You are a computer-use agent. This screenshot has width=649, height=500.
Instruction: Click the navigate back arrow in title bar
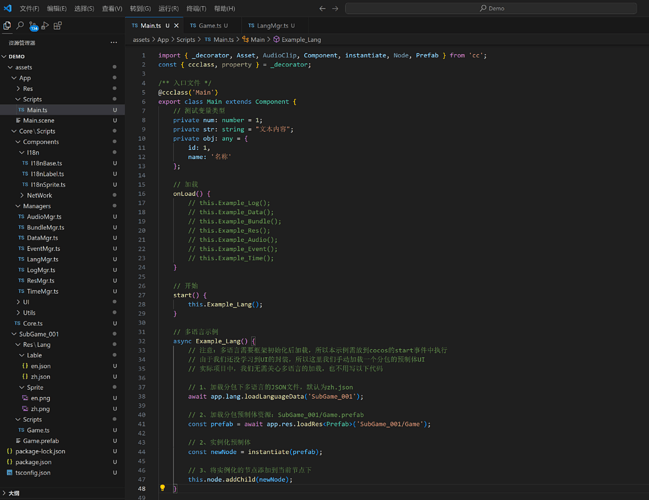point(322,8)
